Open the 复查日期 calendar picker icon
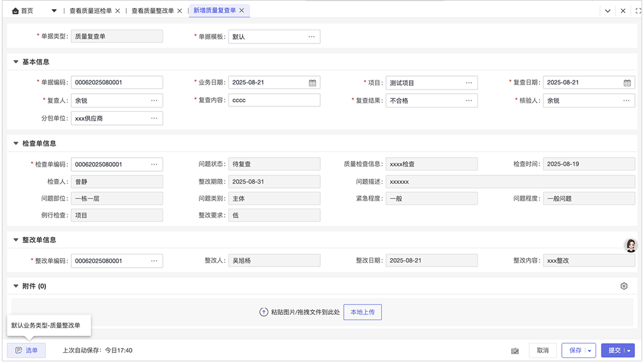The height and width of the screenshot is (362, 644). [627, 83]
